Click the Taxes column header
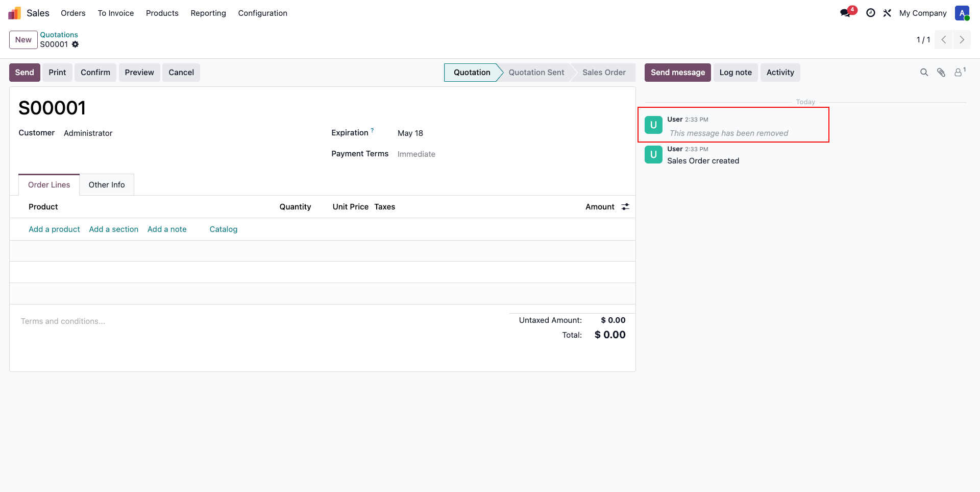Screen dimensions: 980x492 [x=385, y=207]
